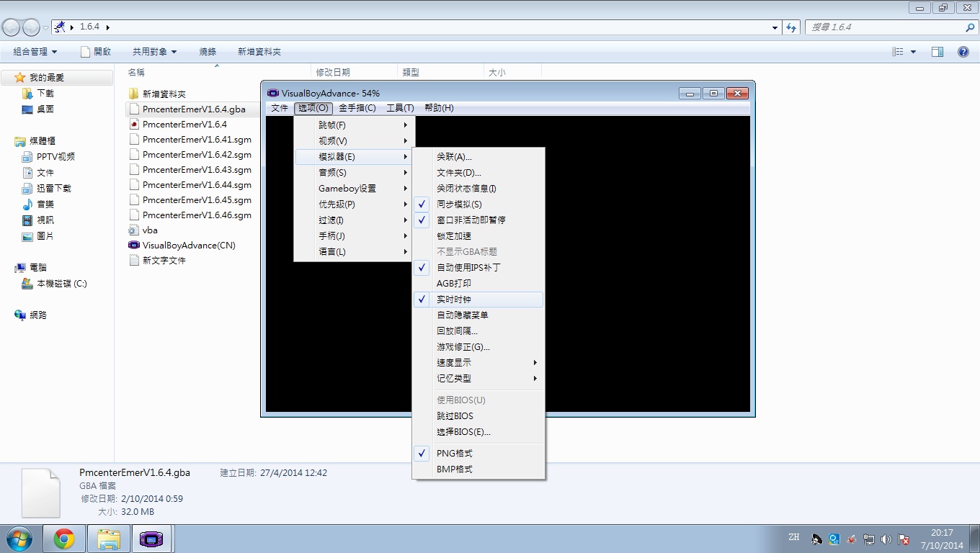
Task: Toggle 锁定加速 option
Action: tap(478, 235)
